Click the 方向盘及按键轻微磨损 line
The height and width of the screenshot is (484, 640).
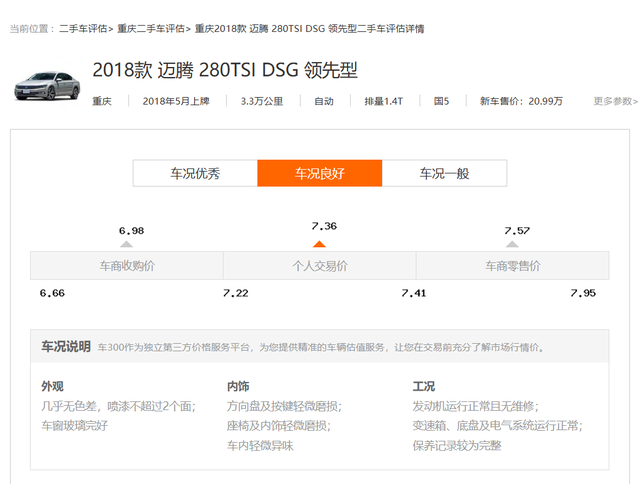(284, 406)
